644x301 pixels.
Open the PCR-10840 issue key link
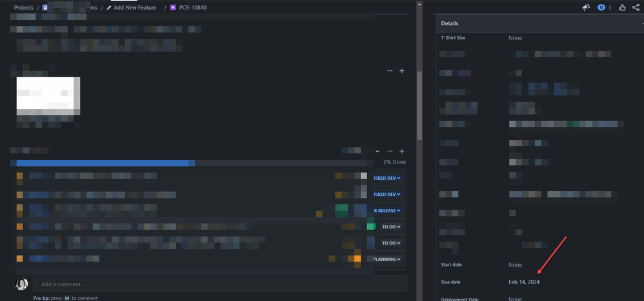(x=193, y=7)
